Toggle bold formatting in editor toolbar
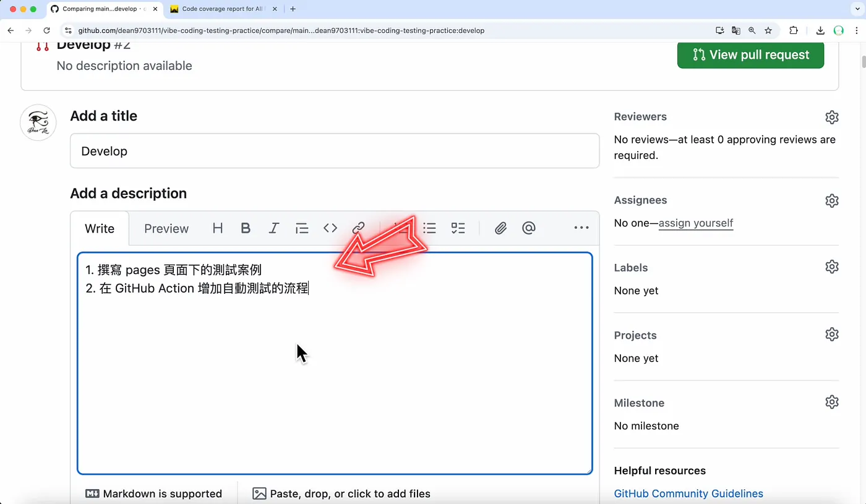Viewport: 866px width, 504px height. (246, 228)
